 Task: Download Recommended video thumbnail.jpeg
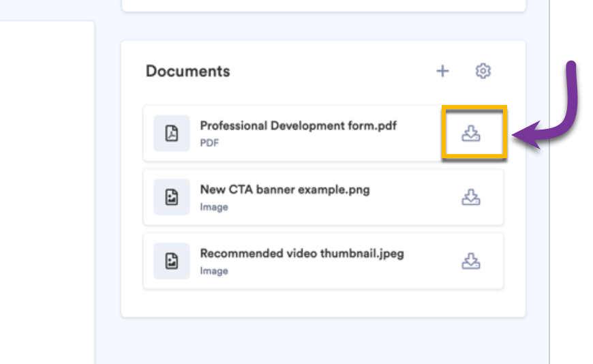pos(471,261)
